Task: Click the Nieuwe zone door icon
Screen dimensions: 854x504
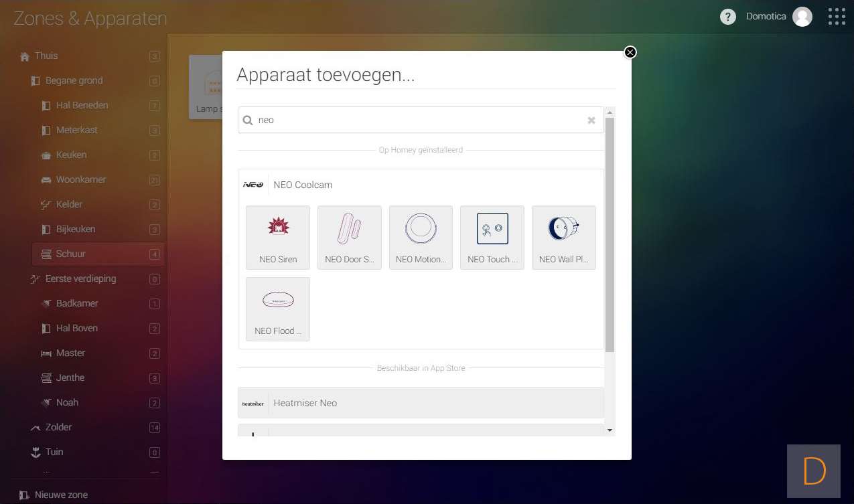Action: click(x=25, y=495)
